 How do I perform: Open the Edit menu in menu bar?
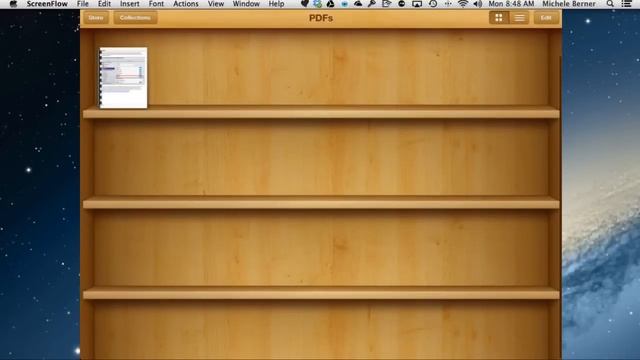pos(104,4)
